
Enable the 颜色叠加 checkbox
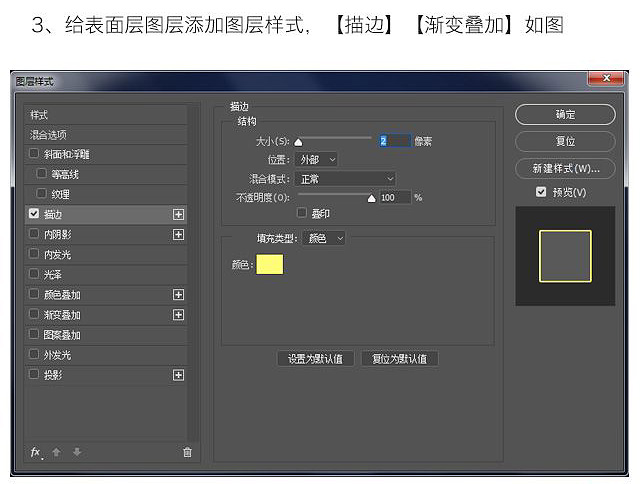[x=34, y=294]
